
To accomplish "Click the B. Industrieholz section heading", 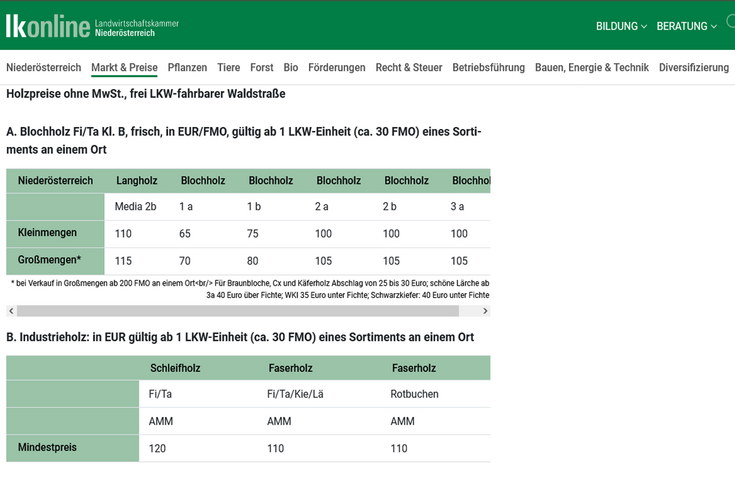I will 240,337.
